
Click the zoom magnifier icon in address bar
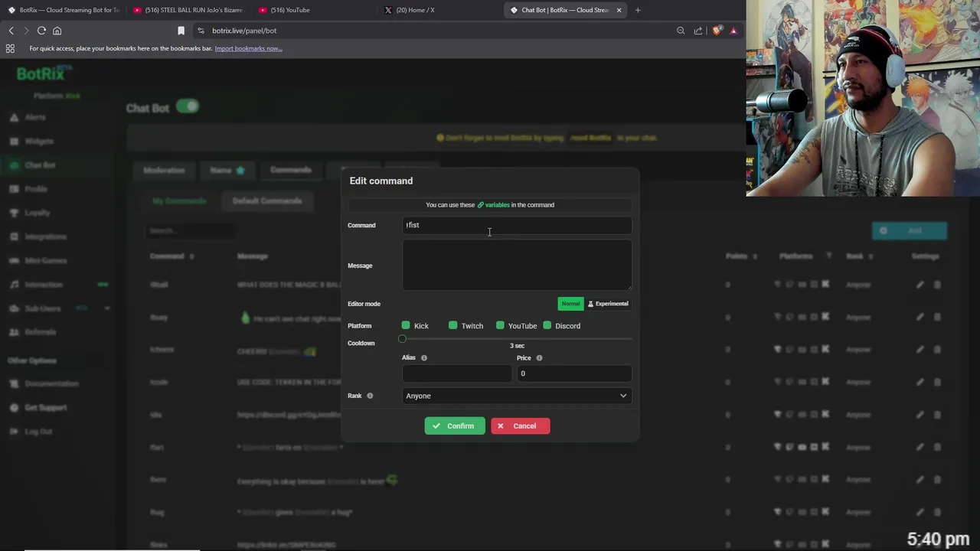click(x=681, y=31)
